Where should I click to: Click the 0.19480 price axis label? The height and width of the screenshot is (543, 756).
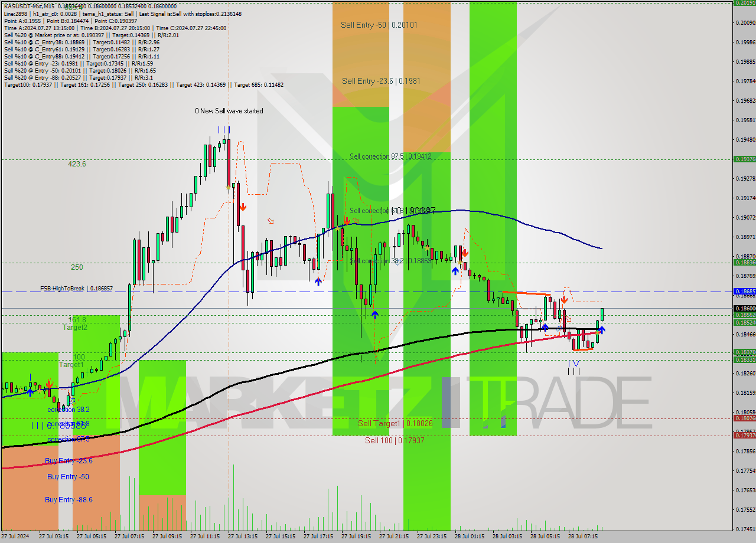click(x=745, y=140)
